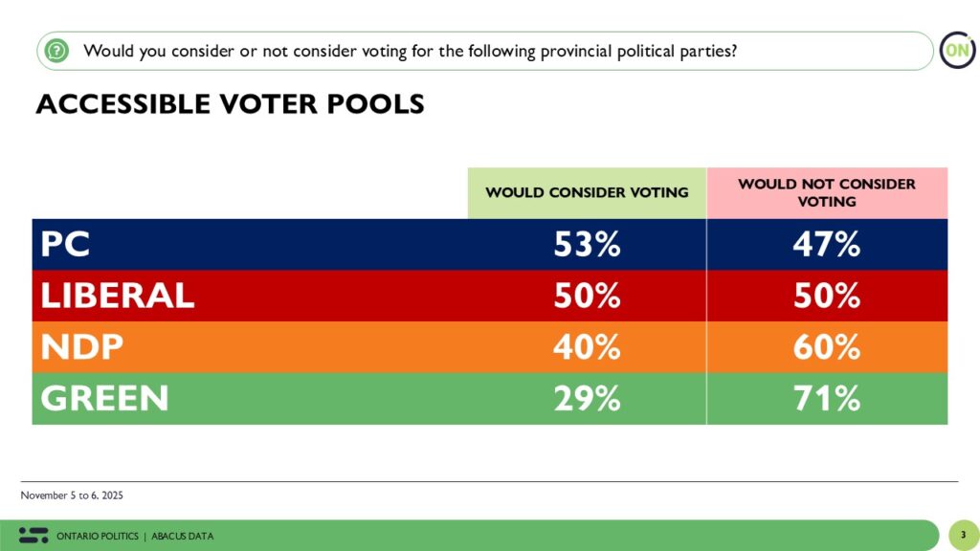
Task: Click the Liberal row label
Action: (117, 296)
